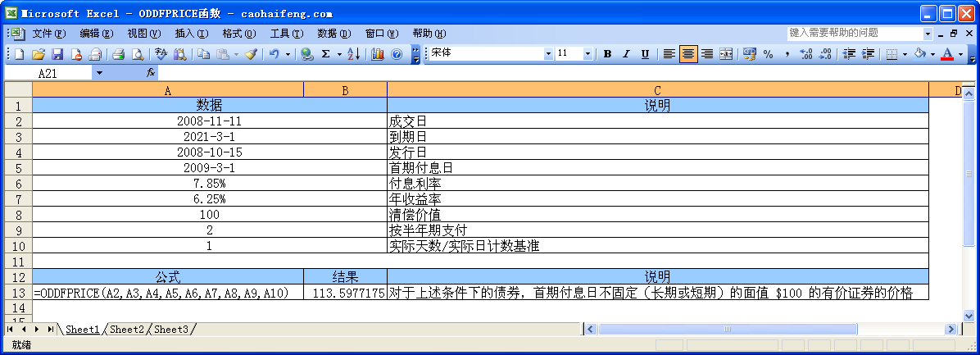Print the worksheet
Screen dimensions: 980x355
point(119,54)
